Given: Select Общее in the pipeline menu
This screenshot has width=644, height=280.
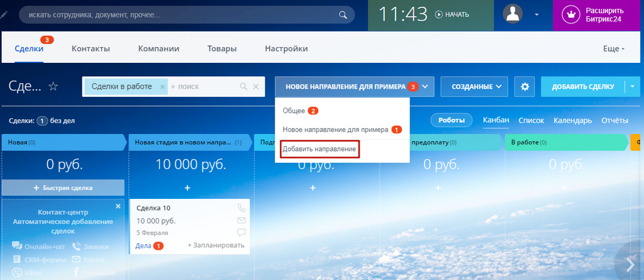Looking at the screenshot, I should coord(294,111).
